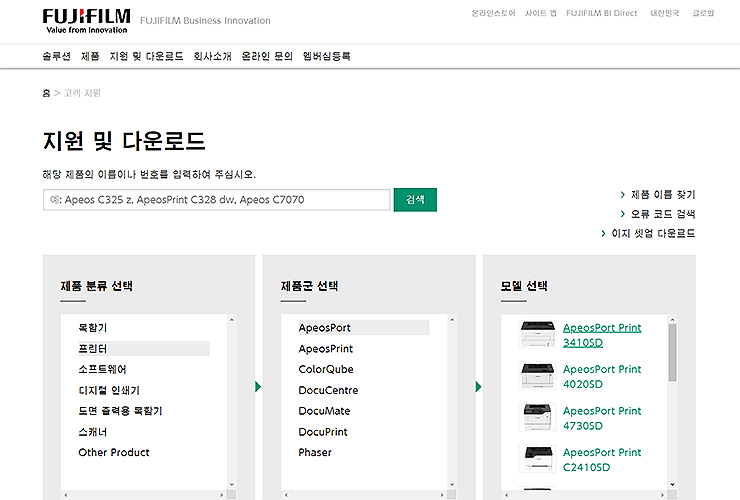Click the product family list scroll-right arrow
The image size is (740, 500).
(x=442, y=495)
